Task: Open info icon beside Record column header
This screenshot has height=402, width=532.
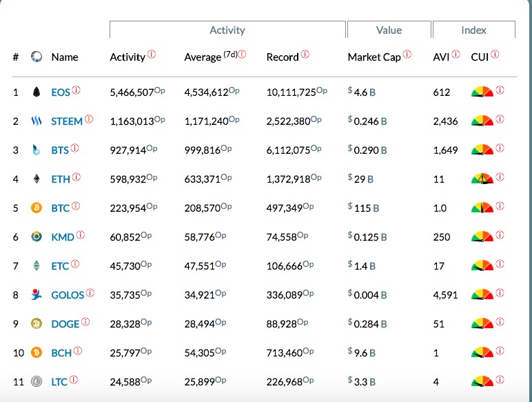Action: 305,54
